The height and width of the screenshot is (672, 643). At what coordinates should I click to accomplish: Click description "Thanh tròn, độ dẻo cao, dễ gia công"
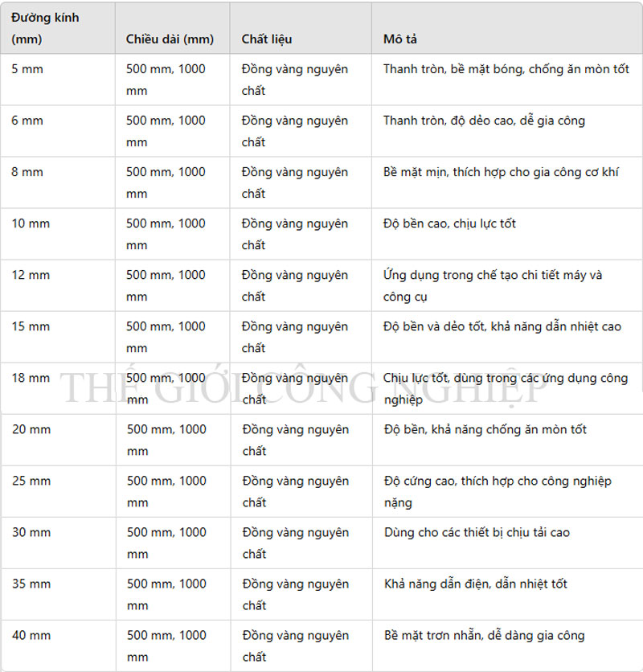click(484, 121)
